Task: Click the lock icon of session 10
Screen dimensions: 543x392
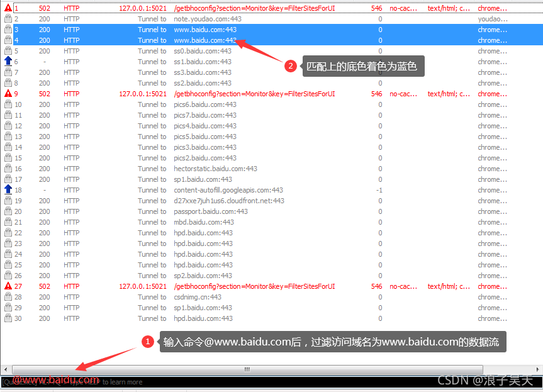Action: coord(8,104)
